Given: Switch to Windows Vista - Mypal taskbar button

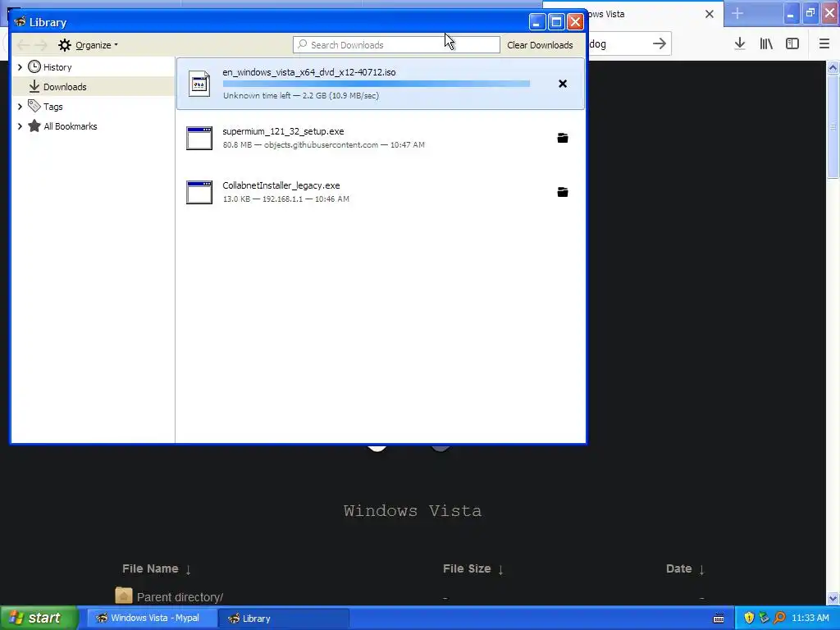Looking at the screenshot, I should click(x=152, y=618).
